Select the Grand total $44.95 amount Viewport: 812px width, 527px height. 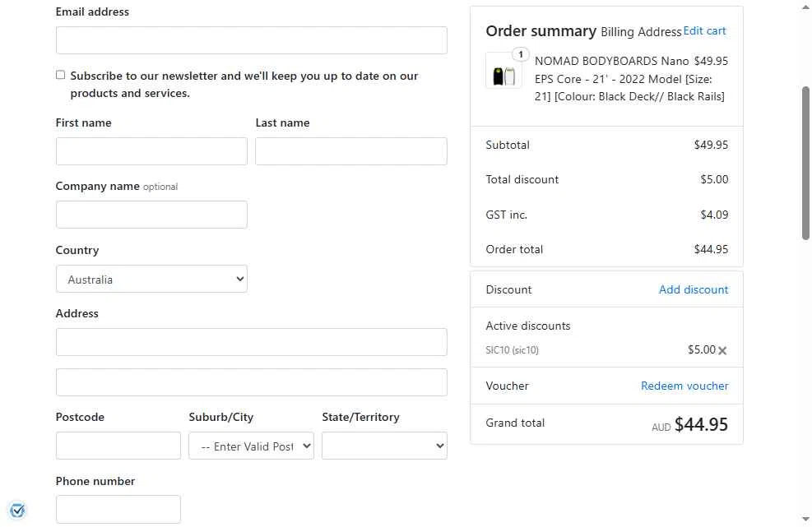click(x=701, y=425)
